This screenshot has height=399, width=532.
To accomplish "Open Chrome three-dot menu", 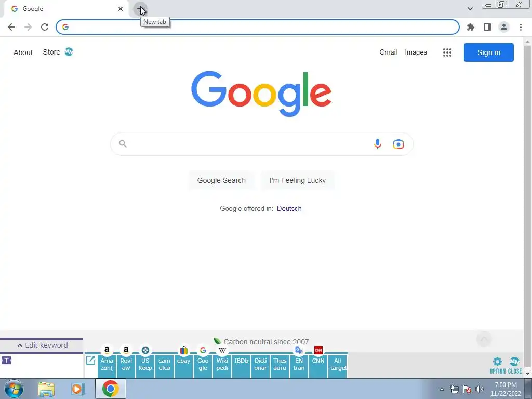I will click(x=521, y=27).
